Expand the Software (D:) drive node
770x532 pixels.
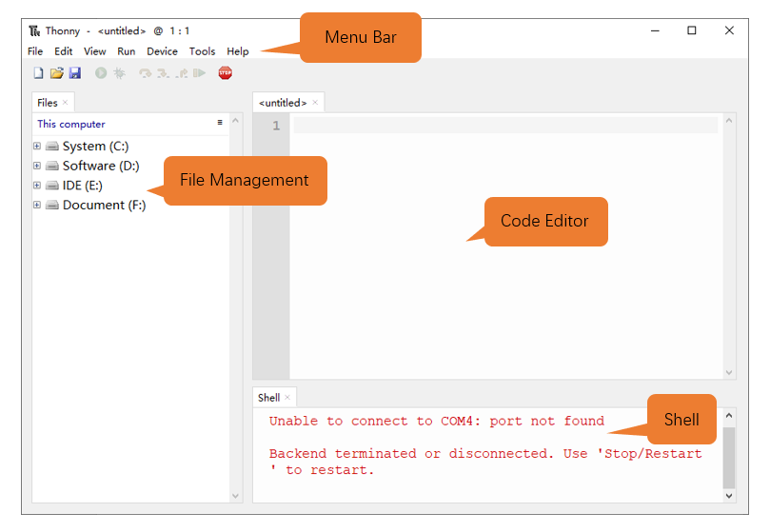pyautogui.click(x=37, y=166)
